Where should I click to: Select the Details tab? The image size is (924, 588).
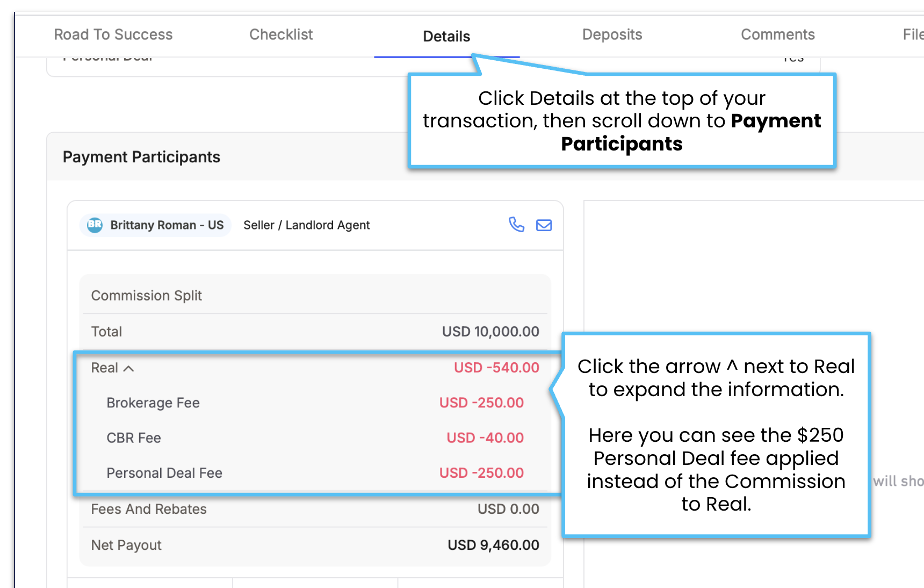tap(446, 36)
